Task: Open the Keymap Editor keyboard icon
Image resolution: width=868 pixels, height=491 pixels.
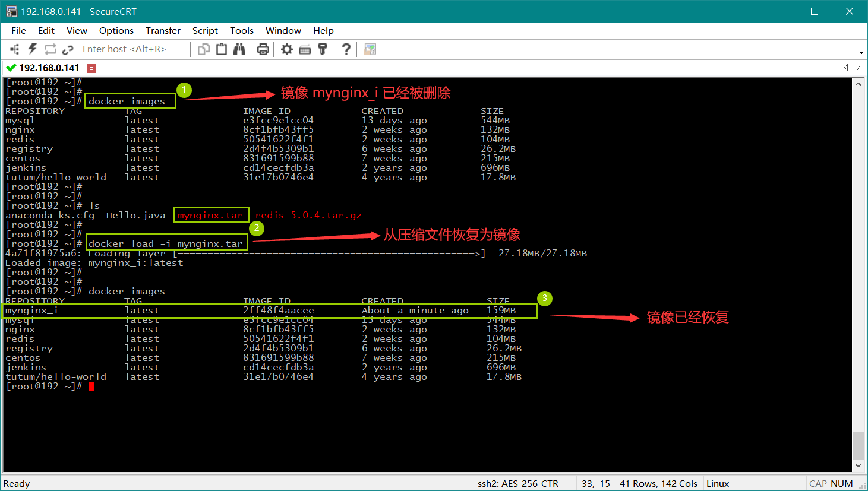Action: click(305, 49)
